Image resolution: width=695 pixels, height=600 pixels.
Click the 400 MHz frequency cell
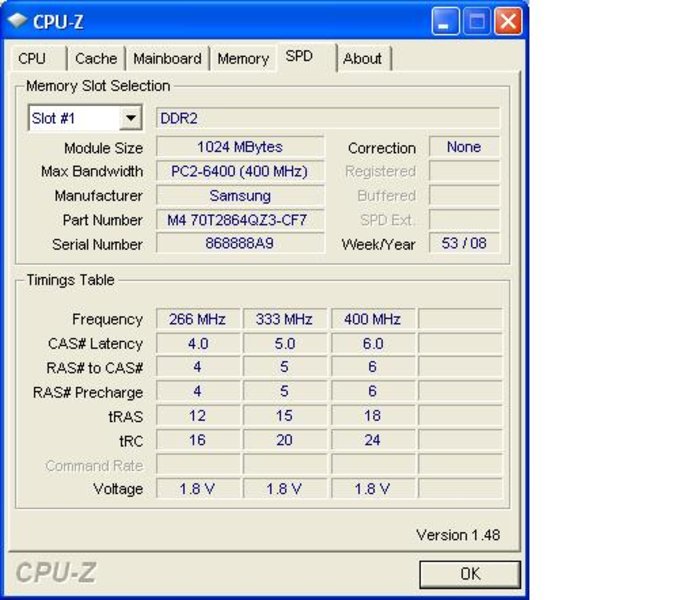[x=372, y=320]
